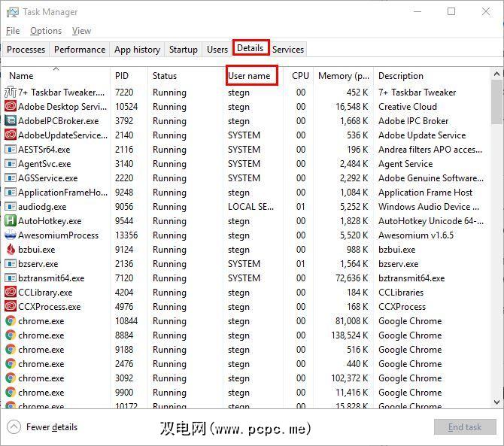
Task: Click the bzserv.exe process icon
Action: click(x=11, y=263)
